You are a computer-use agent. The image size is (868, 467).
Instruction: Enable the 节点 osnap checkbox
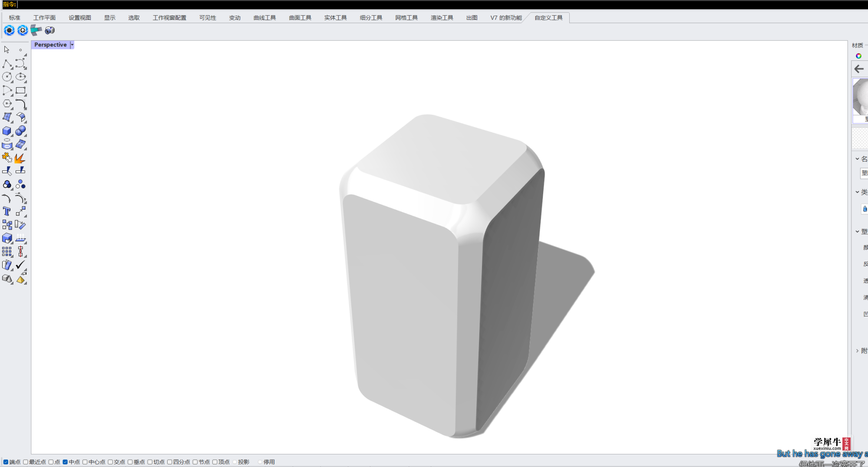coord(195,462)
